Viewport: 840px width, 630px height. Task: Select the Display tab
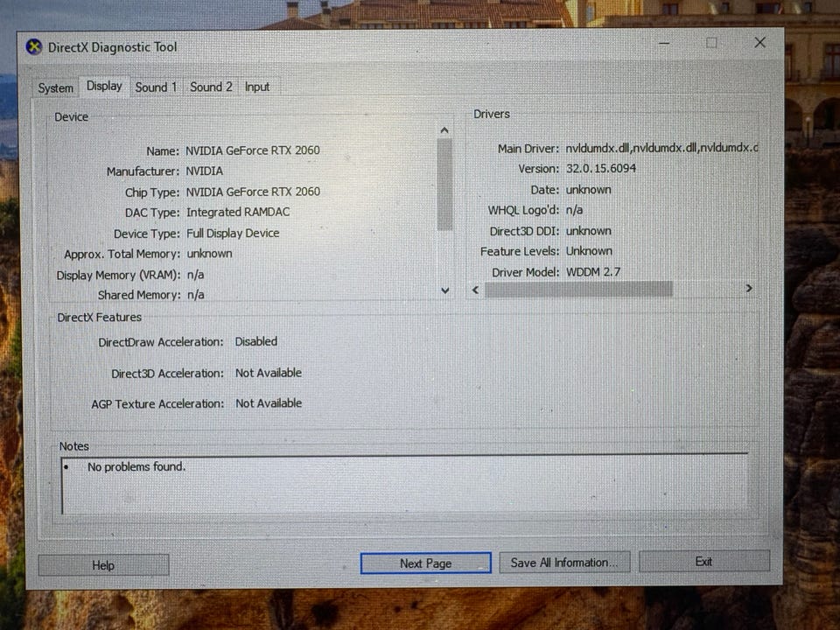tap(104, 87)
